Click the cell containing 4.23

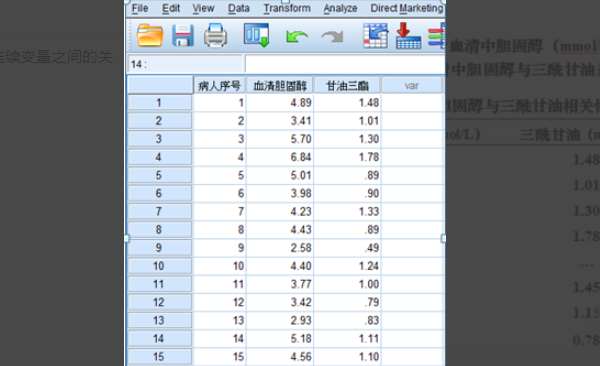pyautogui.click(x=280, y=211)
